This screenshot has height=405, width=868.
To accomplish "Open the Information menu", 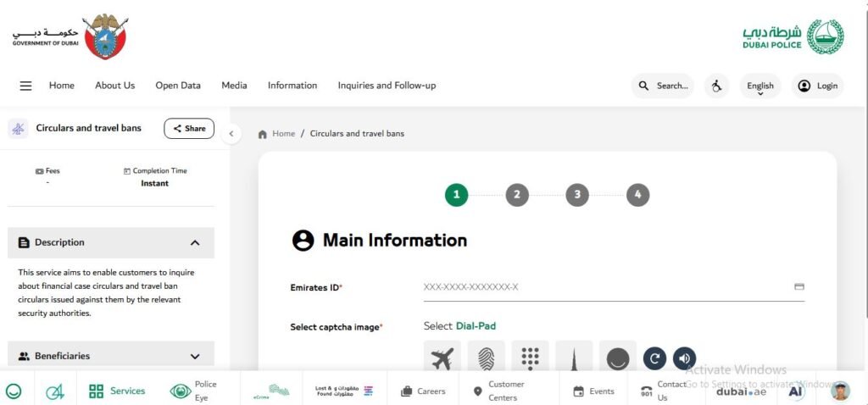I will (x=292, y=86).
